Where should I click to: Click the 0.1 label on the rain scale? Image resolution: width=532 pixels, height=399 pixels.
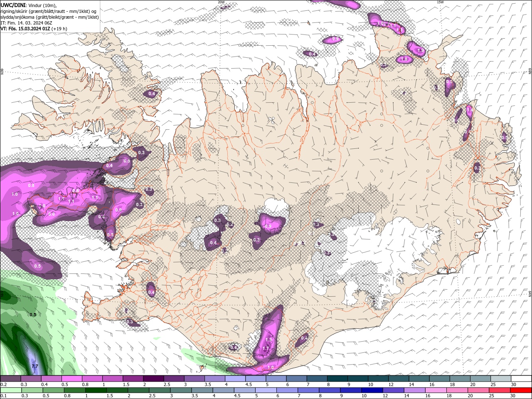click(3, 396)
